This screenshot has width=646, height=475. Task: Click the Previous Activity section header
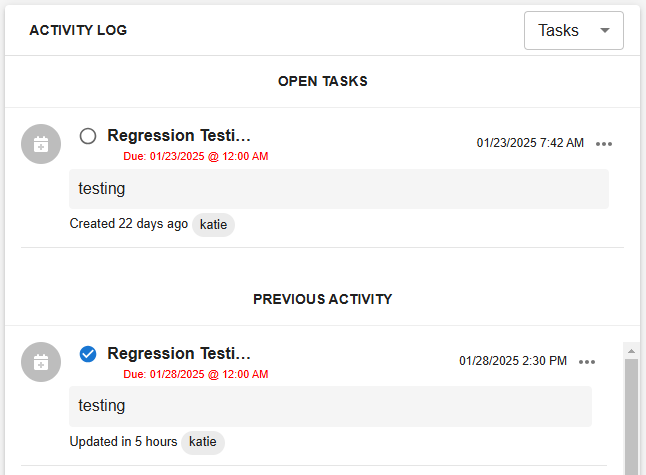323,300
